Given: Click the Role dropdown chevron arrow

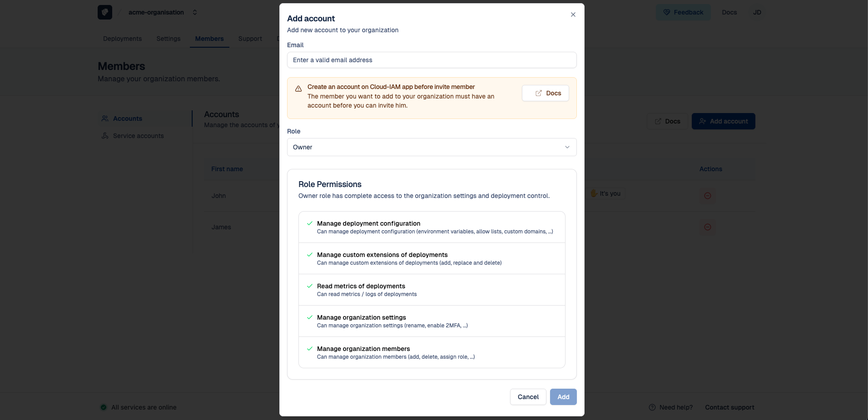Looking at the screenshot, I should click(x=567, y=147).
